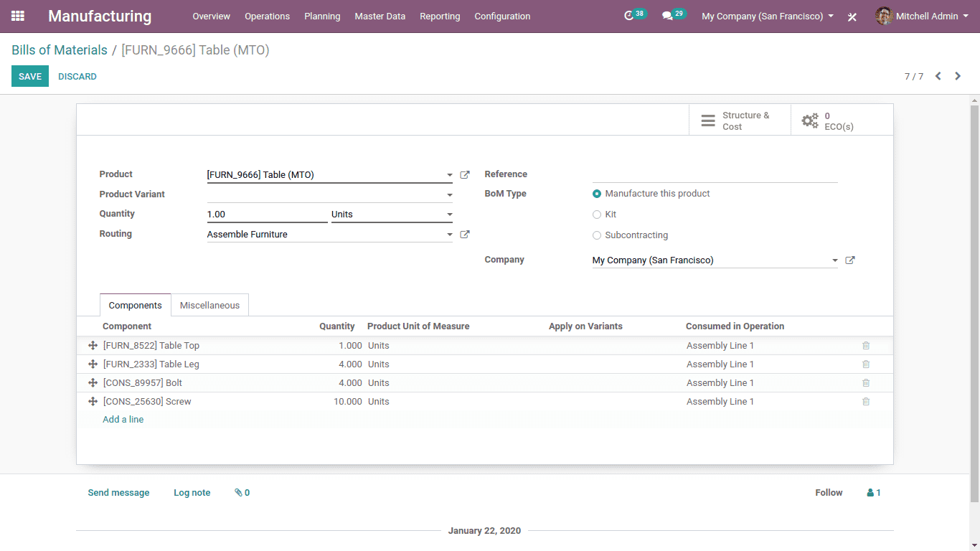Open the Reporting menu

pyautogui.click(x=440, y=16)
